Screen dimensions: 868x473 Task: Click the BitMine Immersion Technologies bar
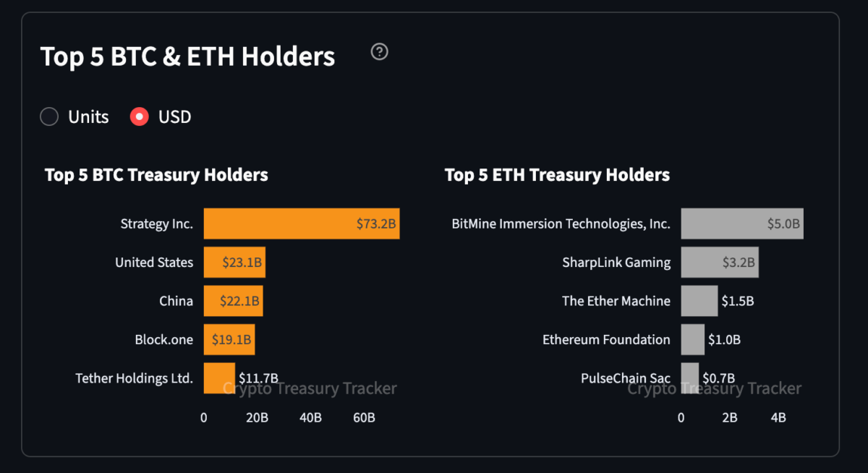coord(742,223)
